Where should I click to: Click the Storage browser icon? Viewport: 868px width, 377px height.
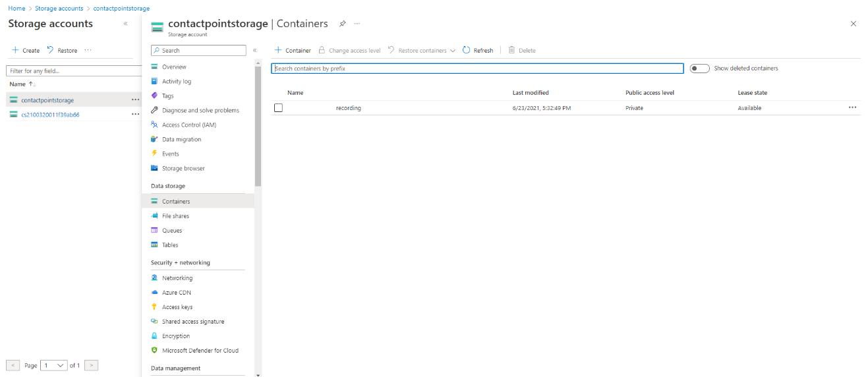[154, 168]
